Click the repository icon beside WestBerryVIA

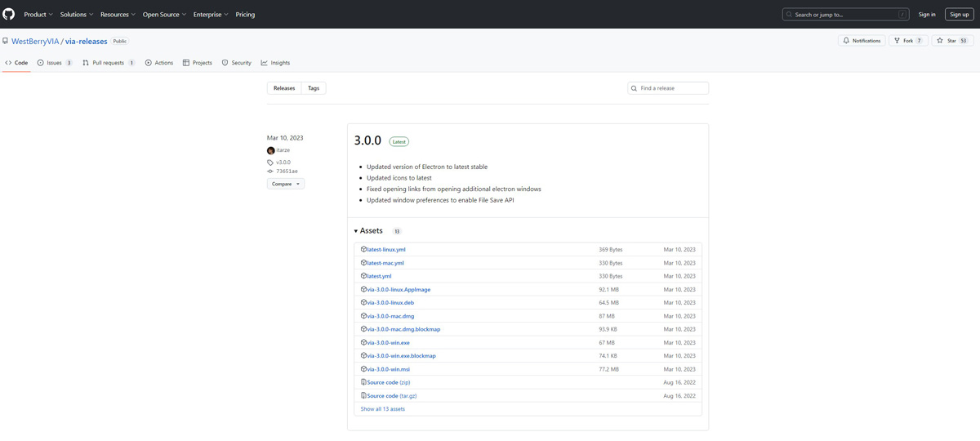coord(5,41)
